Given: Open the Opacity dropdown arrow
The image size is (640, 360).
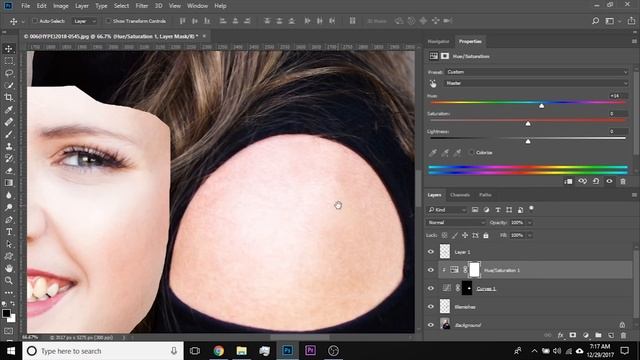Looking at the screenshot, I should click(530, 223).
